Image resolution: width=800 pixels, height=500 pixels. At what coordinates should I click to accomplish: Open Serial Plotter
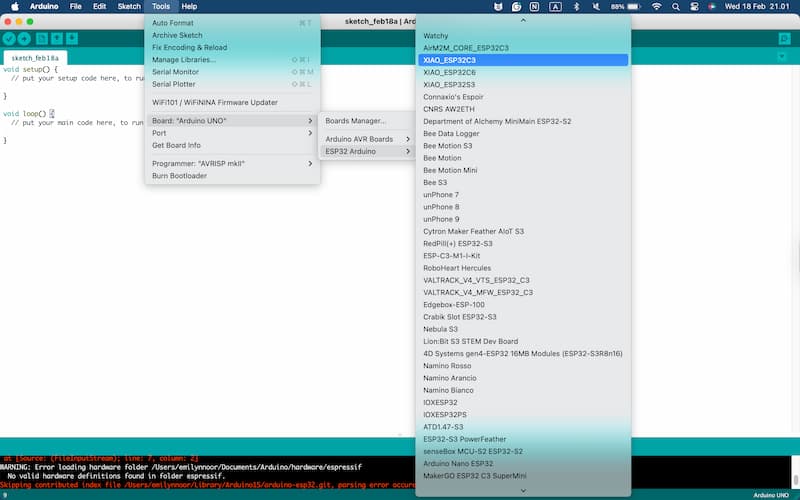pyautogui.click(x=233, y=84)
